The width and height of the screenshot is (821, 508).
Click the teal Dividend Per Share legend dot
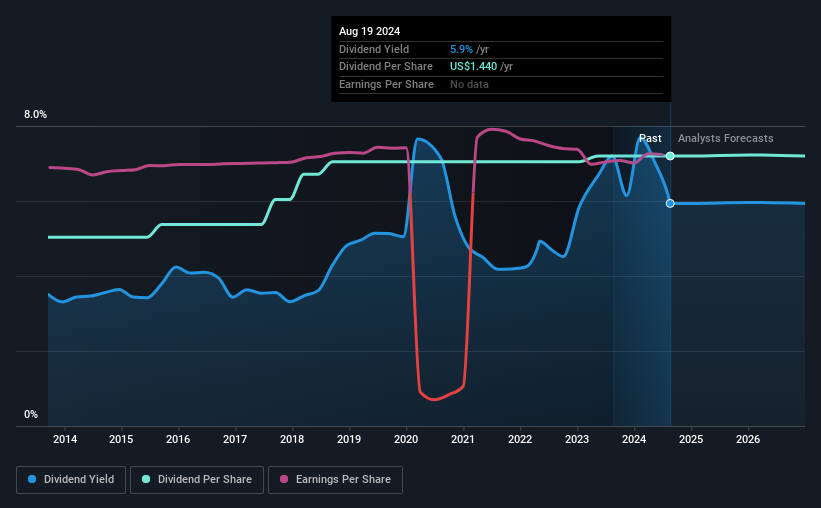146,479
